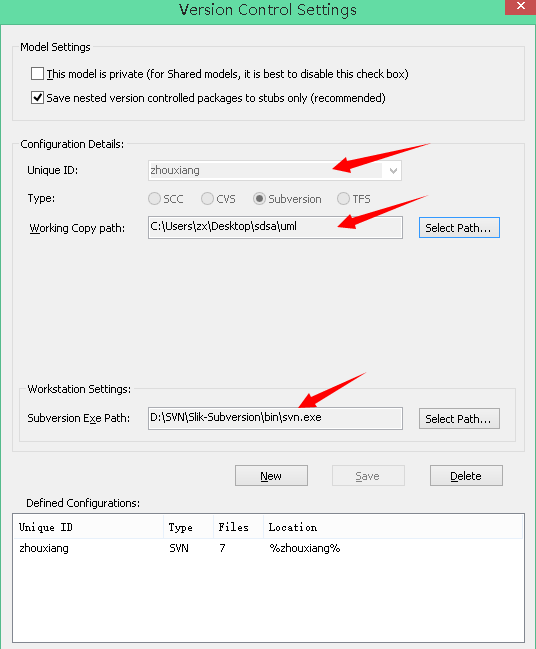Sort by the Location column header
This screenshot has height=649, width=536.
click(393, 527)
